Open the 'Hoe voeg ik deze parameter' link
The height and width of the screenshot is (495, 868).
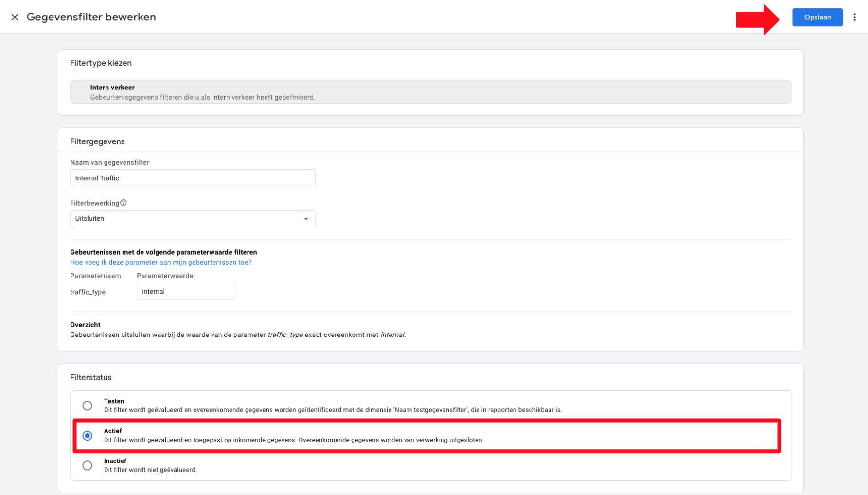[x=160, y=262]
